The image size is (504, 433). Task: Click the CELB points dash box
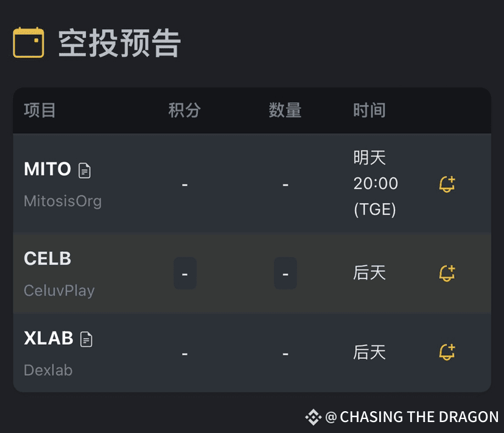[185, 273]
